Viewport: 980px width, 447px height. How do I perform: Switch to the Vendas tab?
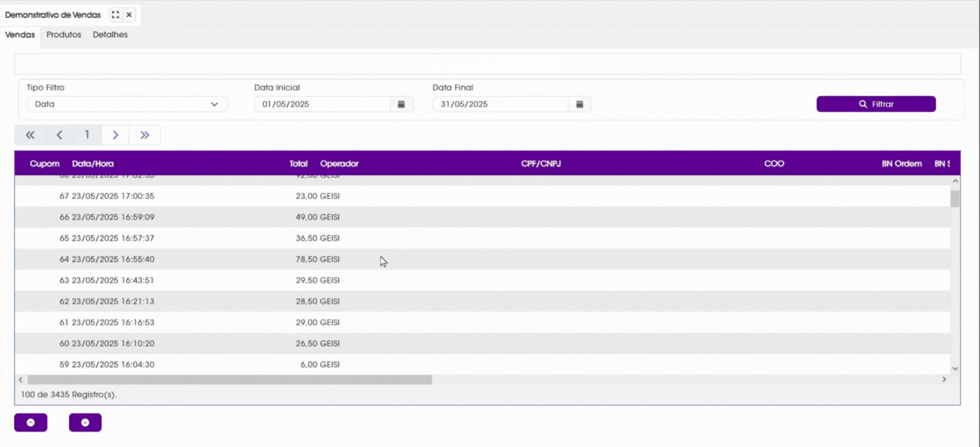(x=20, y=35)
